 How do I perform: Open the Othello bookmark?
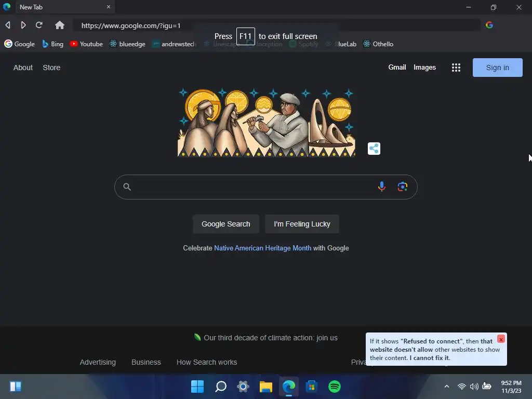(x=378, y=44)
